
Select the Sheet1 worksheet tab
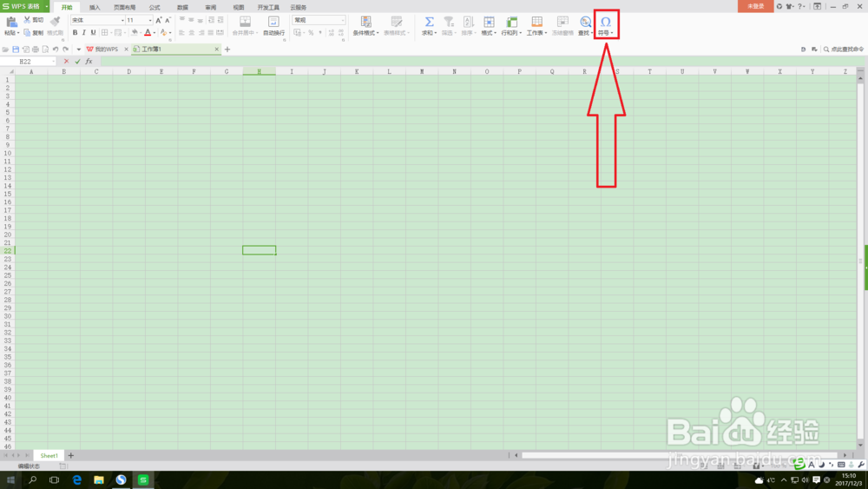pos(49,455)
